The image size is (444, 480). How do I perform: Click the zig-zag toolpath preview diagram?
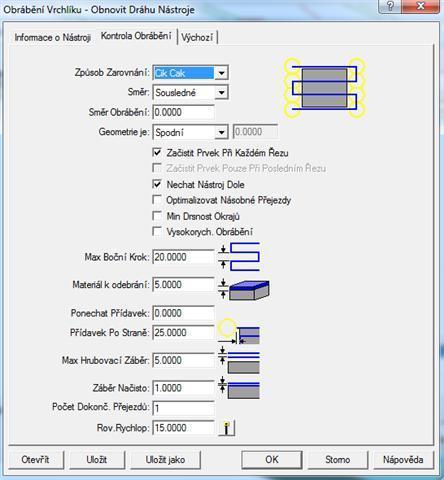(324, 88)
